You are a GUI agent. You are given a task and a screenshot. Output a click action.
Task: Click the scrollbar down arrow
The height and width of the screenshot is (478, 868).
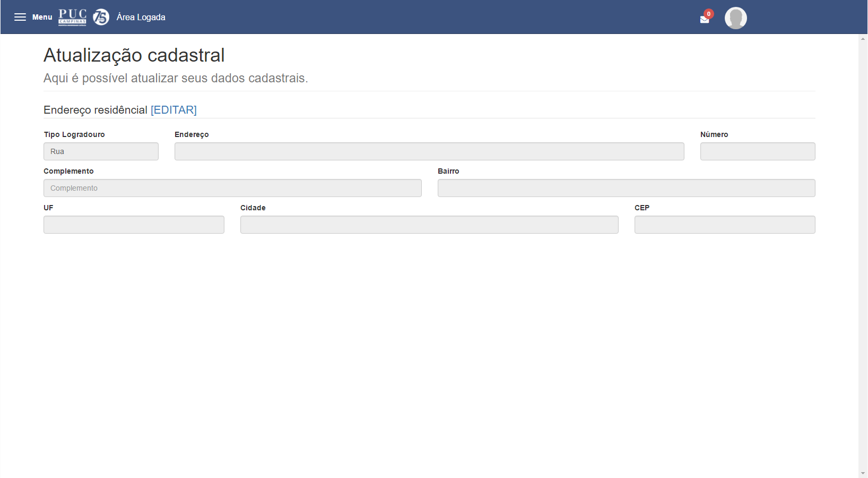point(863,473)
